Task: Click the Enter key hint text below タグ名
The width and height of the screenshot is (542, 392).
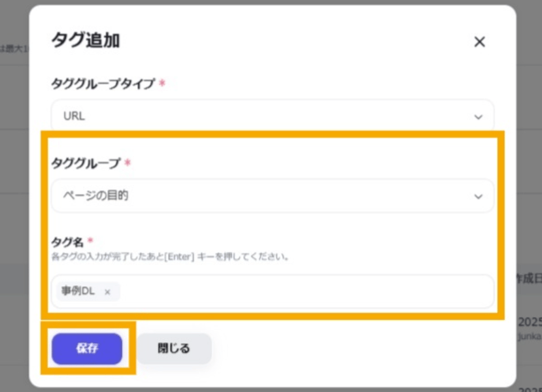Action: click(170, 257)
